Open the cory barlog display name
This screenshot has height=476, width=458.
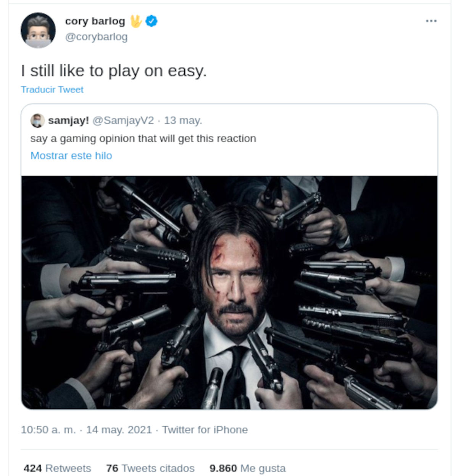point(95,21)
